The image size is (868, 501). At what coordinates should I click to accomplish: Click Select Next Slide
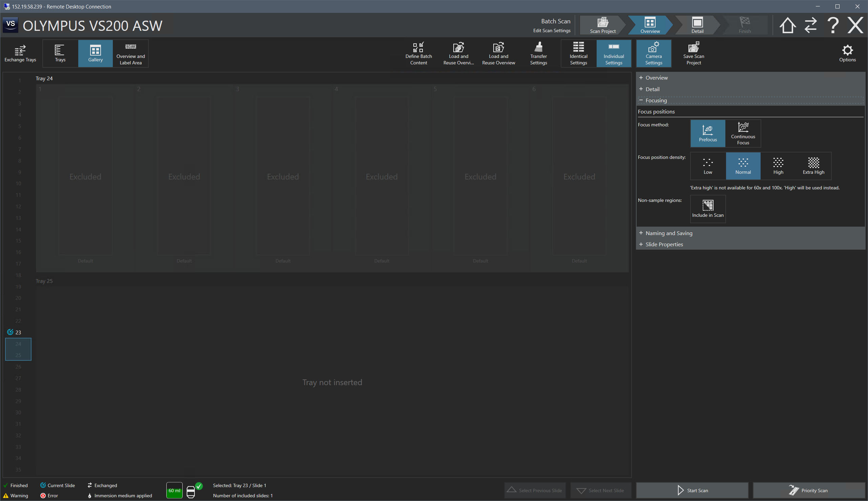coord(601,490)
